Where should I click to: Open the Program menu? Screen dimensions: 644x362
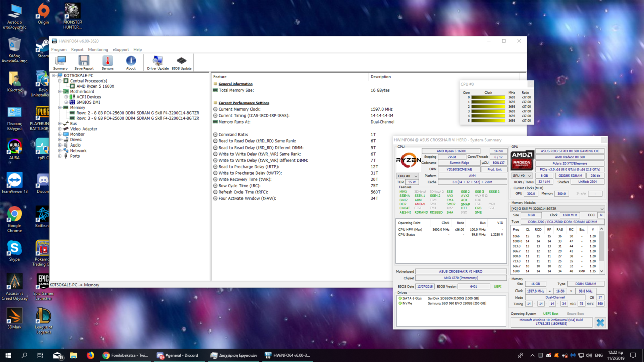tap(59, 50)
